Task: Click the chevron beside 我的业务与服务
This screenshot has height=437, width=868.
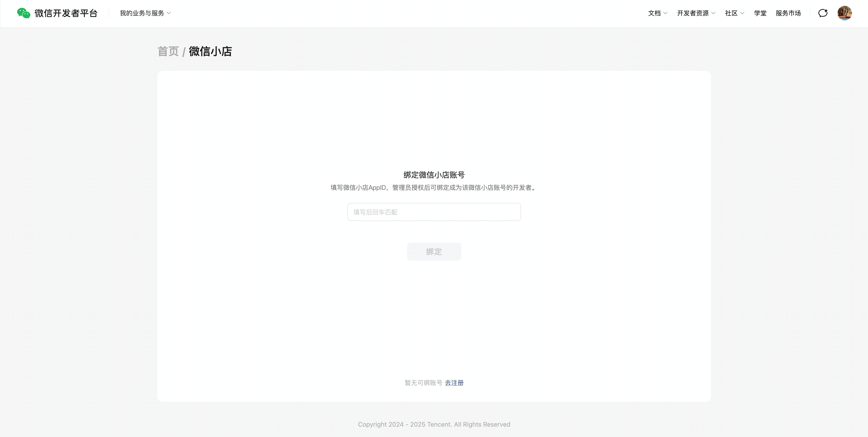Action: click(169, 13)
